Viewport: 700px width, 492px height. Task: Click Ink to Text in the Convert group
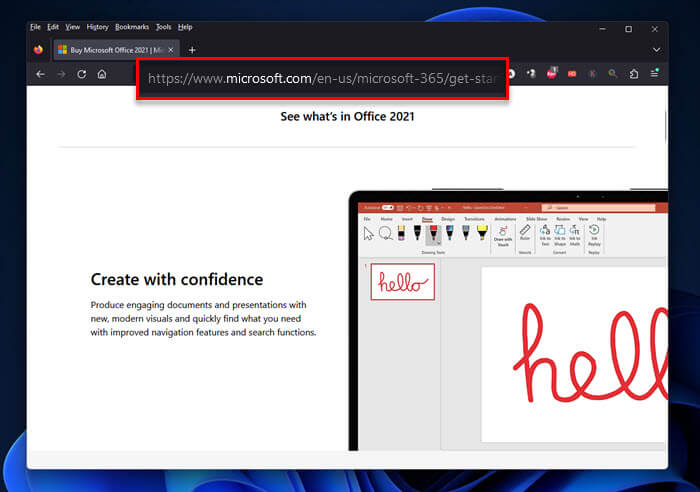[x=545, y=236]
